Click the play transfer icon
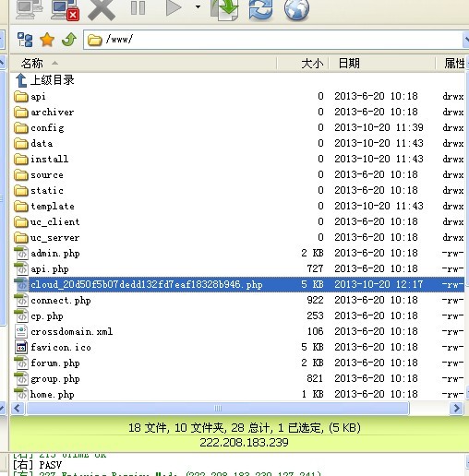 [x=174, y=8]
